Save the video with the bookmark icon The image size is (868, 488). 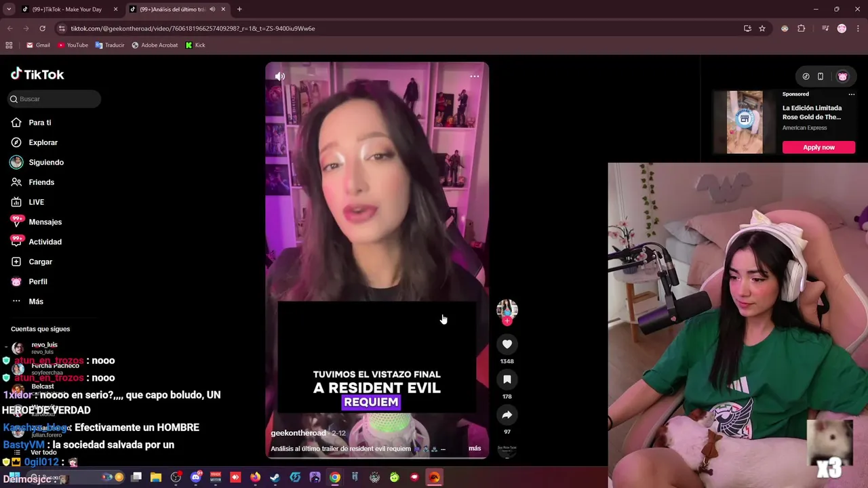click(507, 380)
